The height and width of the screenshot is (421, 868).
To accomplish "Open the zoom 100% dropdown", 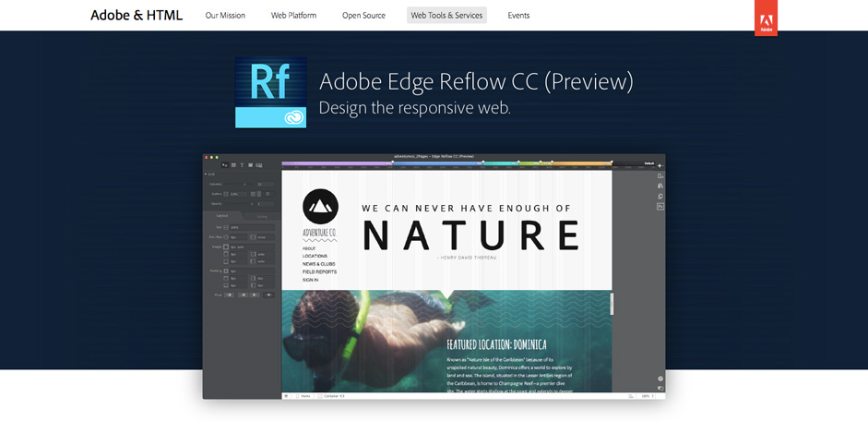I will (x=647, y=396).
